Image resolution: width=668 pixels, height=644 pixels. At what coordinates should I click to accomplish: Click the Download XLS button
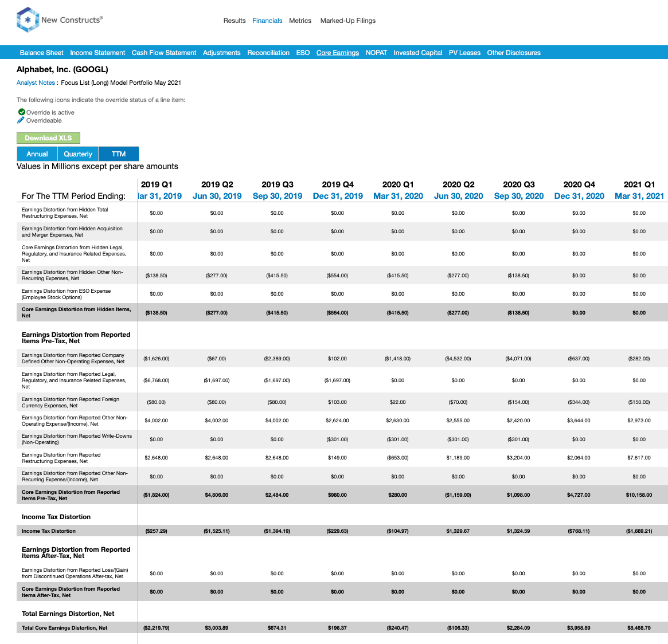click(x=48, y=138)
